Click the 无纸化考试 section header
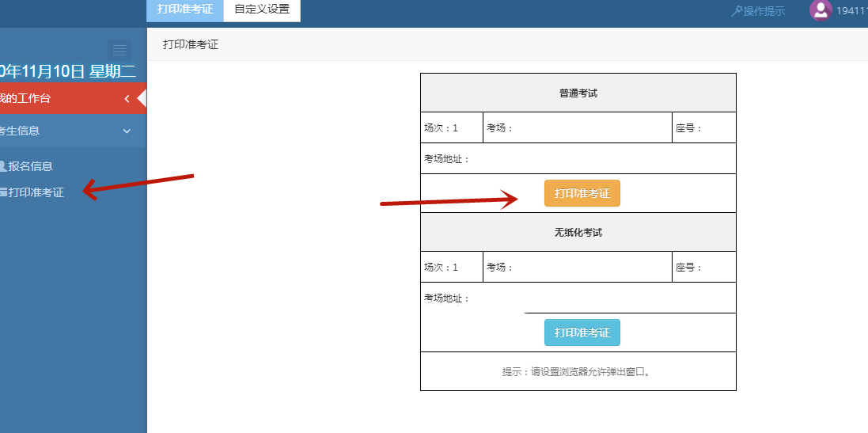This screenshot has width=868, height=433. click(578, 233)
